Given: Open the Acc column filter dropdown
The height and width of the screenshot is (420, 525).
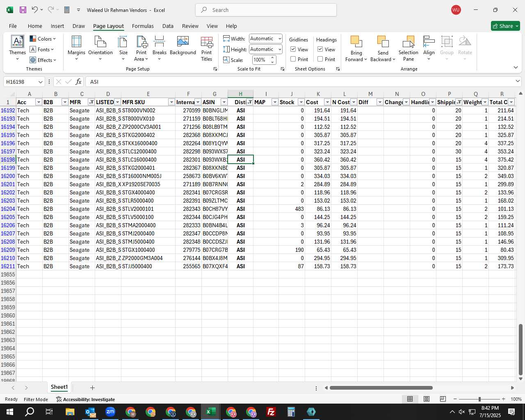Looking at the screenshot, I should [x=39, y=102].
